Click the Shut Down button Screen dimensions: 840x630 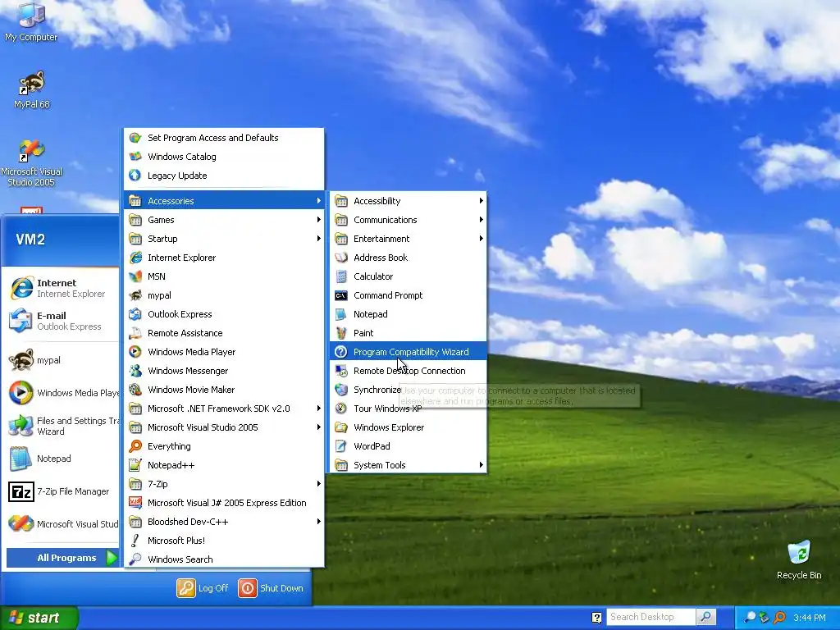point(271,587)
